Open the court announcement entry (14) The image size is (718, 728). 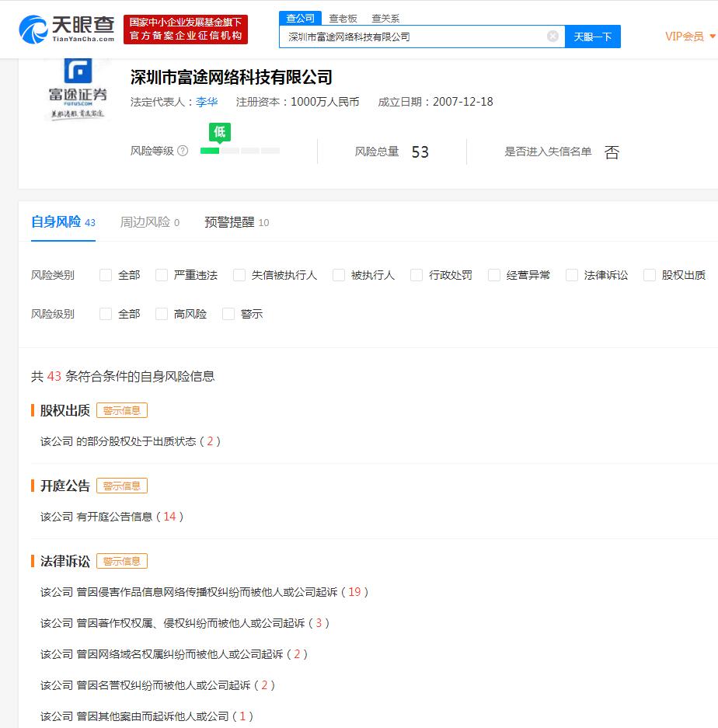112,517
